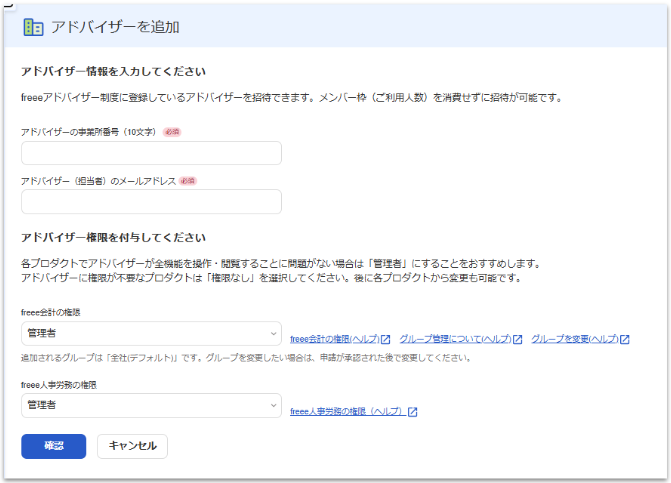Open グループを変更(ヘルプ) link
The height and width of the screenshot is (483, 671).
(x=575, y=339)
